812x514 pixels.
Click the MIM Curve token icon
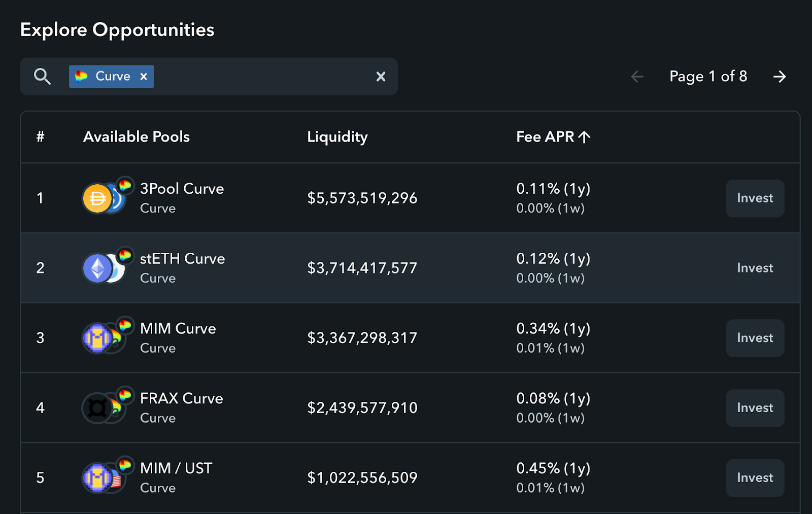click(107, 336)
